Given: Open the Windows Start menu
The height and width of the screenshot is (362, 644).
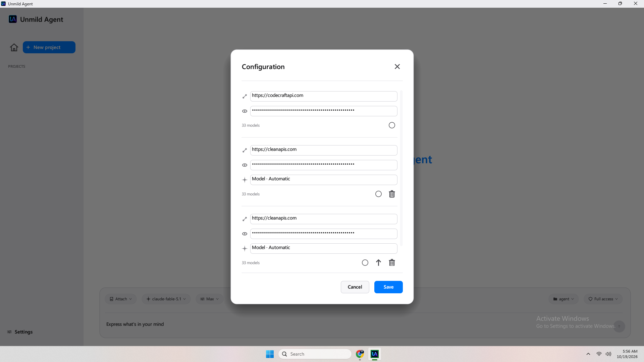Looking at the screenshot, I should (x=270, y=354).
